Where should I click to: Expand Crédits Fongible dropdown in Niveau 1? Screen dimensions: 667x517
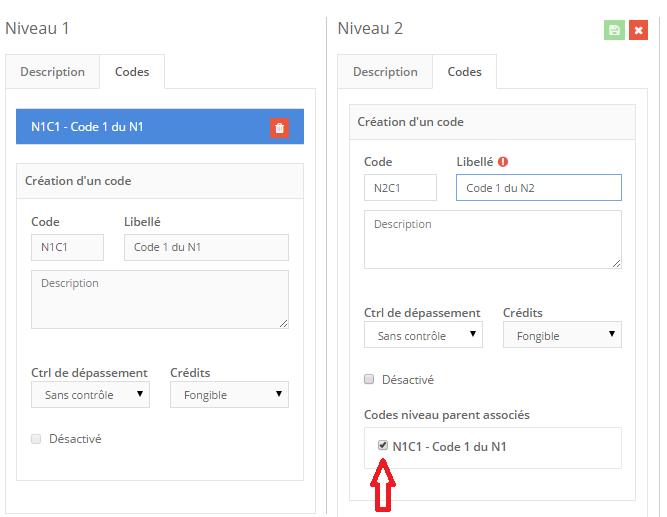[228, 394]
